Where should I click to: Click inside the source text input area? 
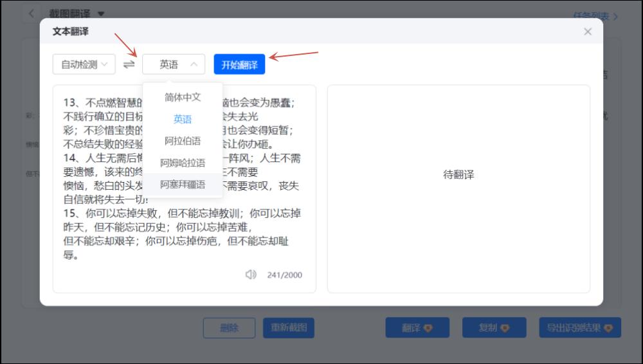[x=184, y=189]
